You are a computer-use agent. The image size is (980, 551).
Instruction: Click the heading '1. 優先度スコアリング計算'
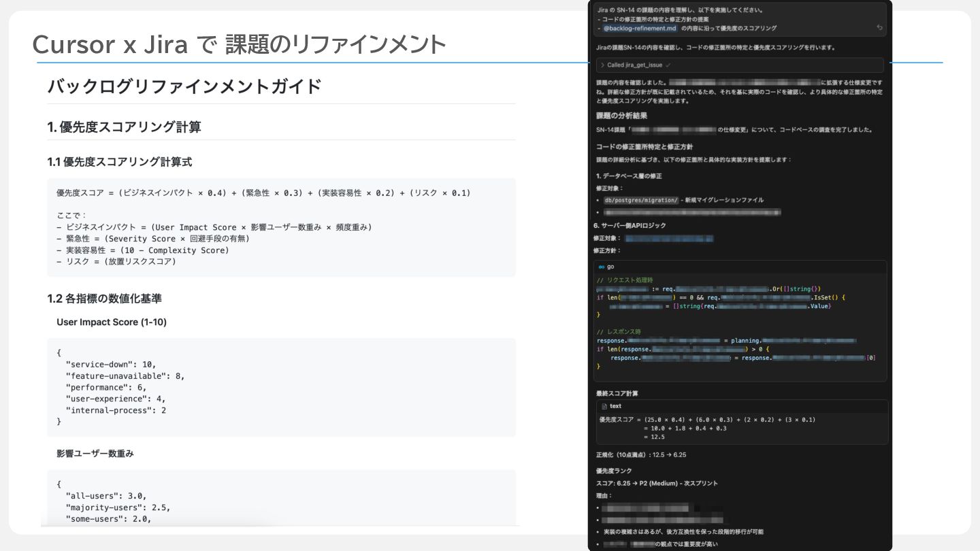pos(124,127)
